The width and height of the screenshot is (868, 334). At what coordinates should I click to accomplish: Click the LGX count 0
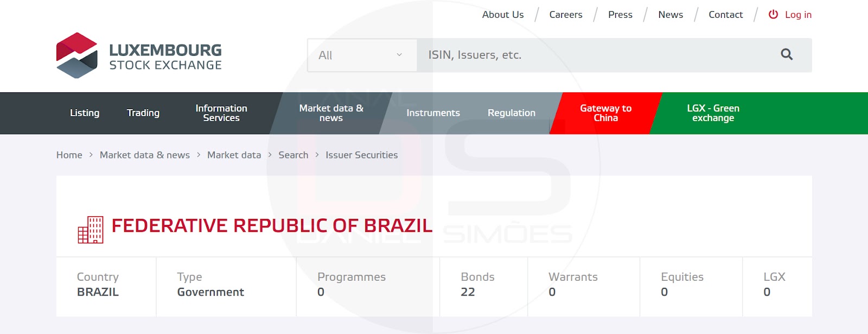[767, 292]
